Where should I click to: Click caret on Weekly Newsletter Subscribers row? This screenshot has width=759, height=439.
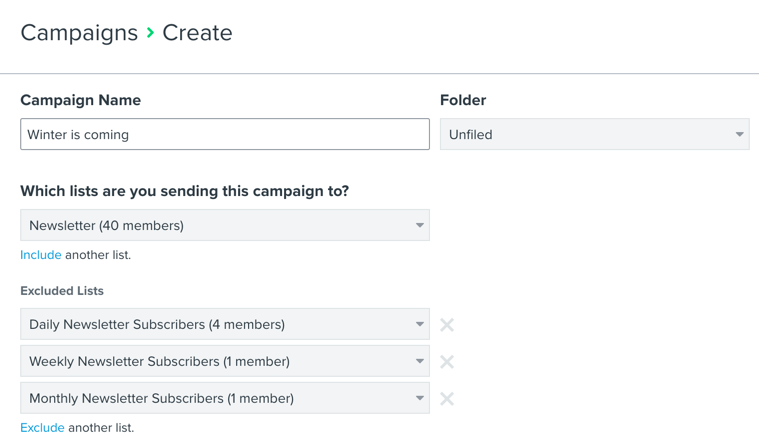[419, 361]
